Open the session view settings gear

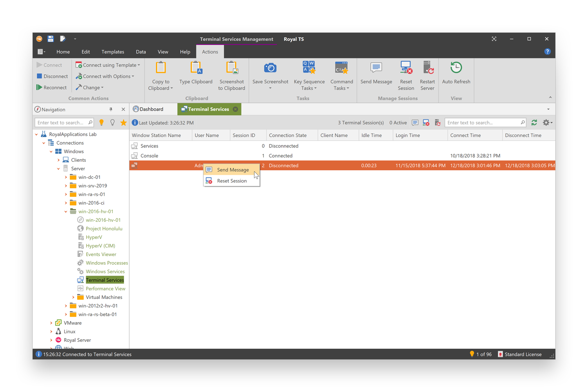coord(546,122)
